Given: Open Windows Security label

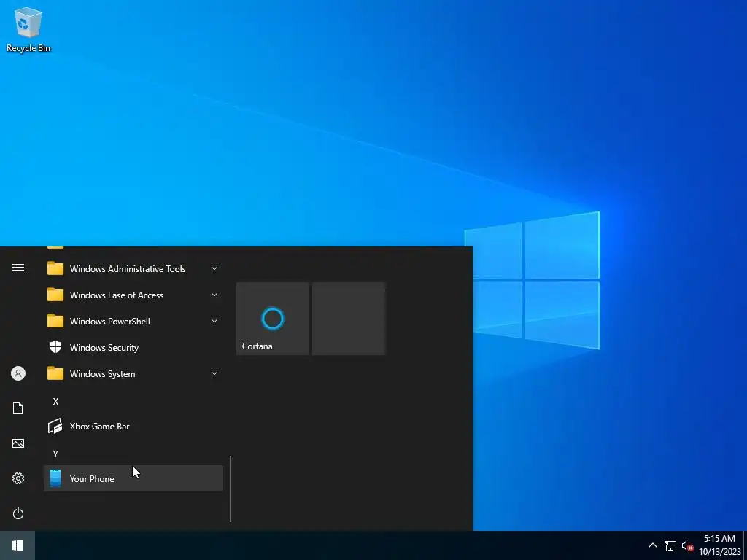Looking at the screenshot, I should [x=104, y=348].
